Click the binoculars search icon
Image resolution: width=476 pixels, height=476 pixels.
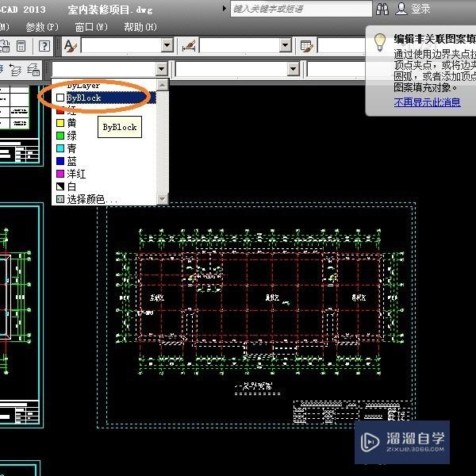(x=382, y=9)
